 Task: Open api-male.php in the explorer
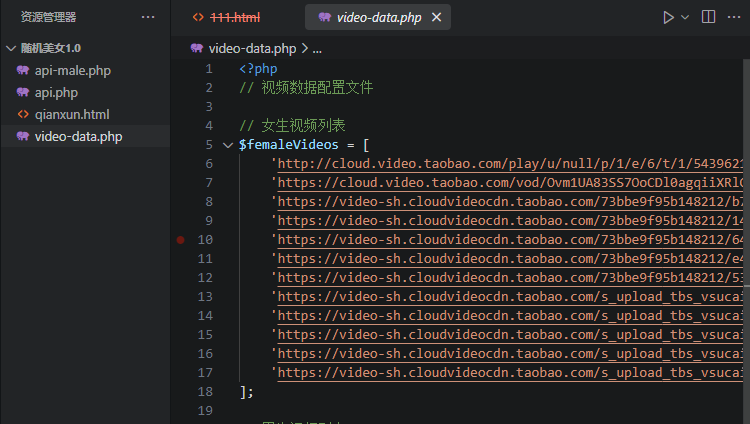[x=72, y=70]
